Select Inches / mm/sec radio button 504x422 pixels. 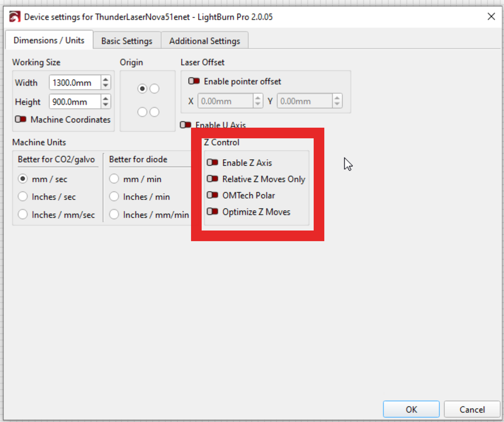[23, 215]
